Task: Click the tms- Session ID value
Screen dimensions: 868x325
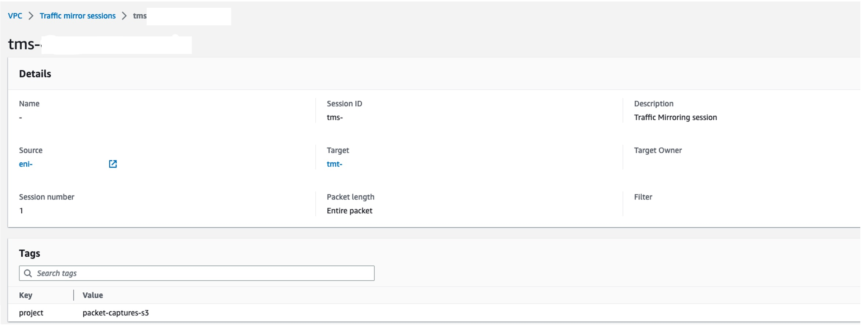Action: [335, 118]
